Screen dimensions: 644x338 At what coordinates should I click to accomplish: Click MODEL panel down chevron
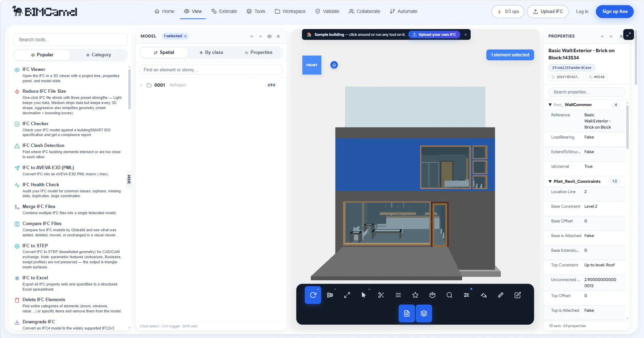[252, 36]
